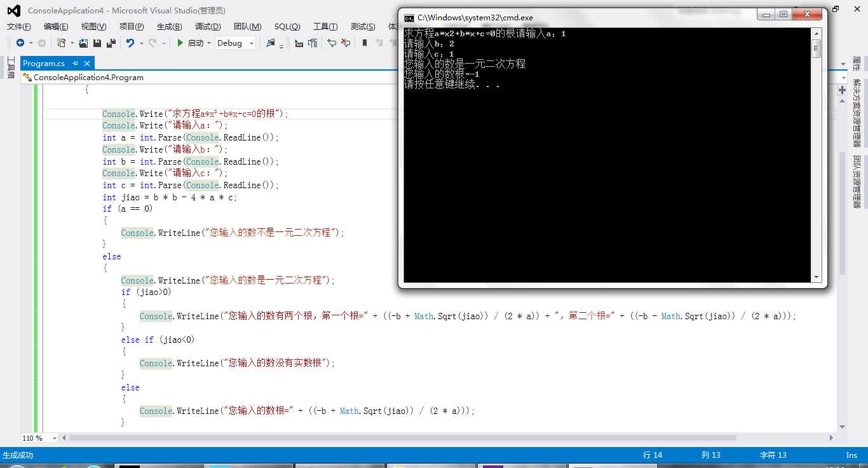Click the cmd.exe window title-bar icon
The width and height of the screenshot is (868, 468).
tap(409, 18)
